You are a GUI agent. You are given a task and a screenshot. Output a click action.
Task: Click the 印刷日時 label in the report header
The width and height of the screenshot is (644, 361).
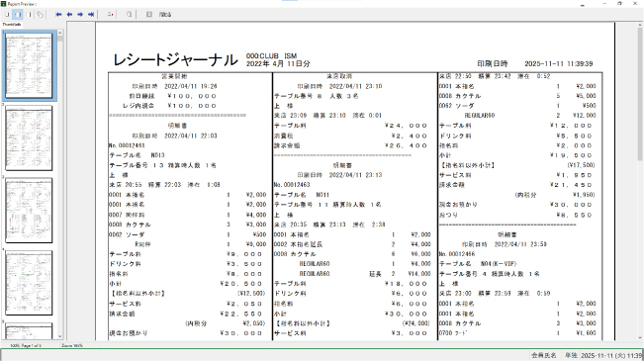tap(492, 64)
